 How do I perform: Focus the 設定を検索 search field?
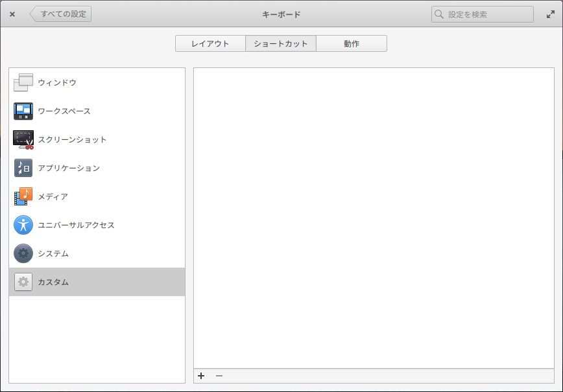482,14
